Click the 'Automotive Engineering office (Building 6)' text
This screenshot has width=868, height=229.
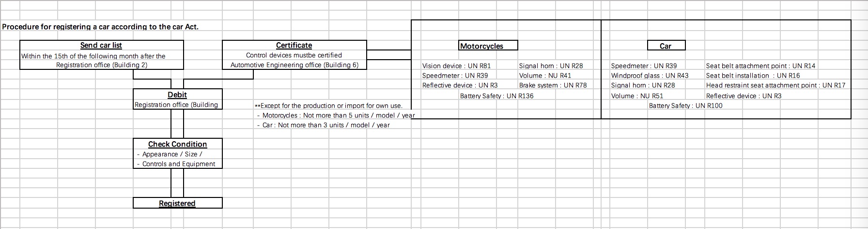tap(294, 65)
